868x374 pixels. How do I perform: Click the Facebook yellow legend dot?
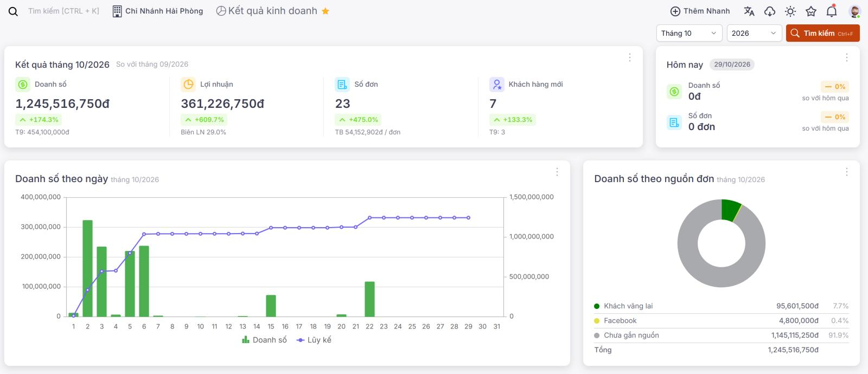(x=597, y=321)
